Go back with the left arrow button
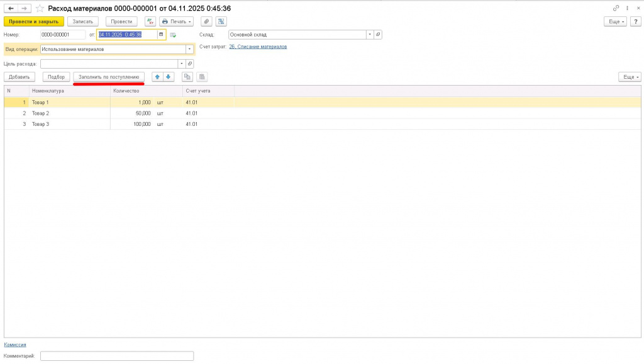The height and width of the screenshot is (364, 644). coord(11,8)
